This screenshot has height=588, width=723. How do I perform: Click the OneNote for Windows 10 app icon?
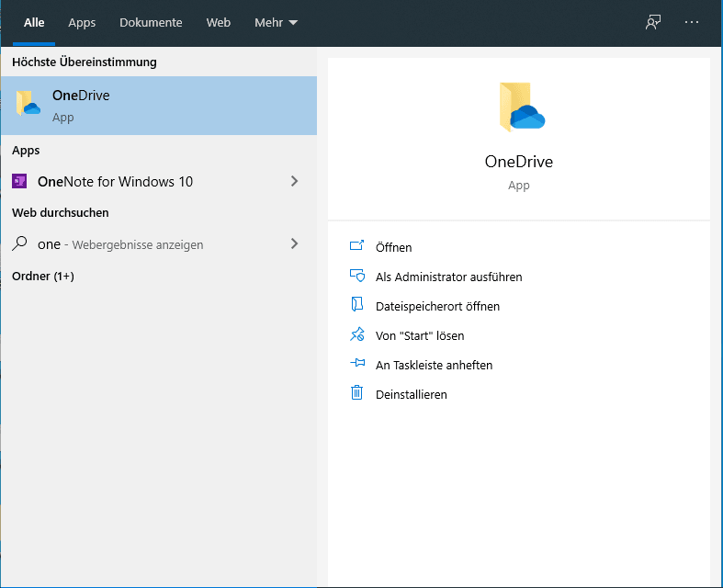[19, 181]
